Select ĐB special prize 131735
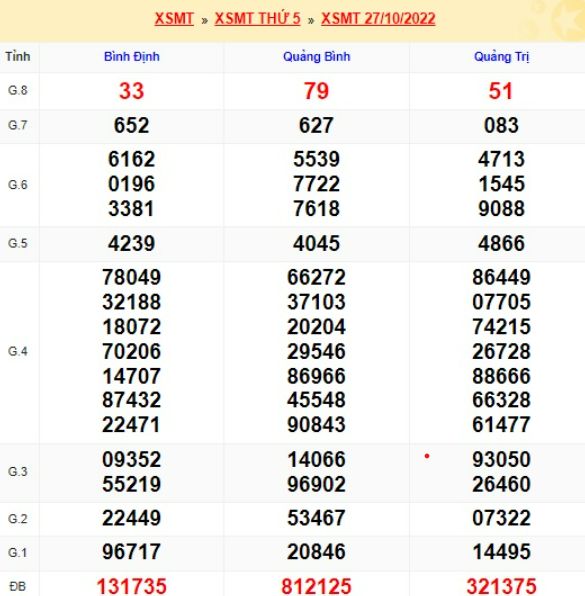 [x=132, y=586]
